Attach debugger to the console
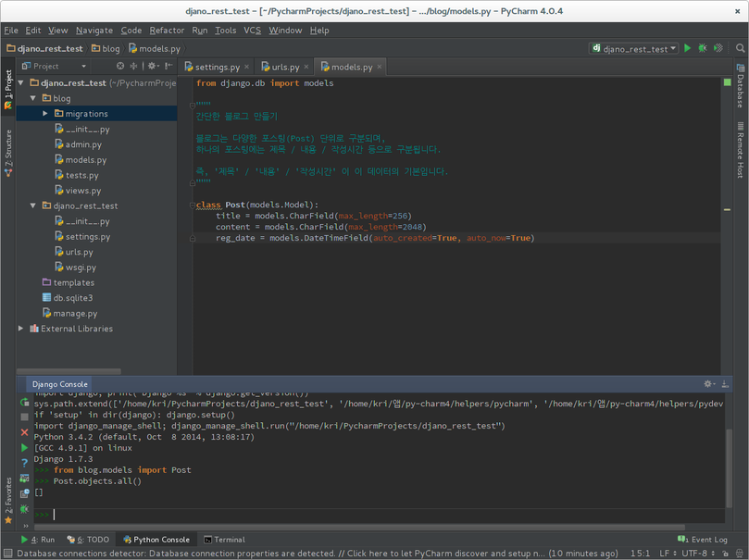The width and height of the screenshot is (749, 560). pos(24,509)
